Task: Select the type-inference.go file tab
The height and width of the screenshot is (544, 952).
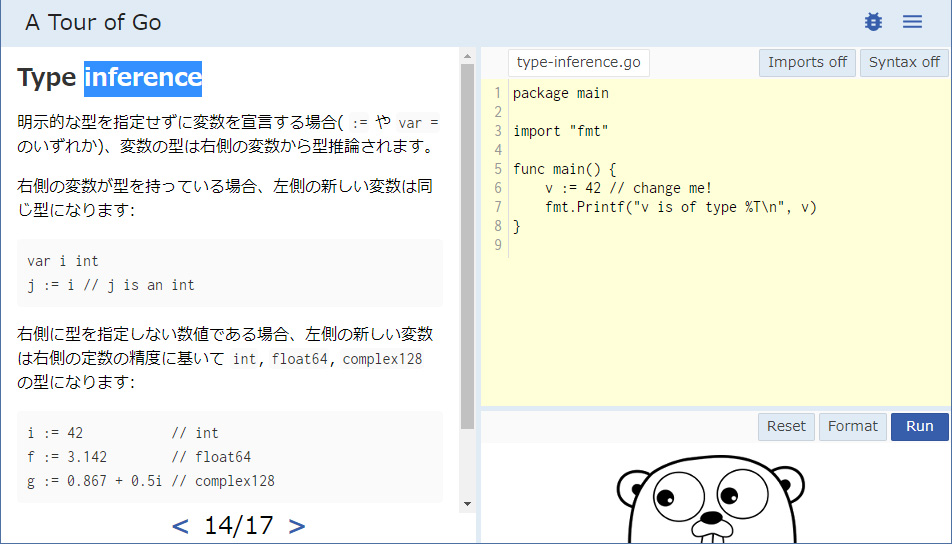Action: [579, 63]
